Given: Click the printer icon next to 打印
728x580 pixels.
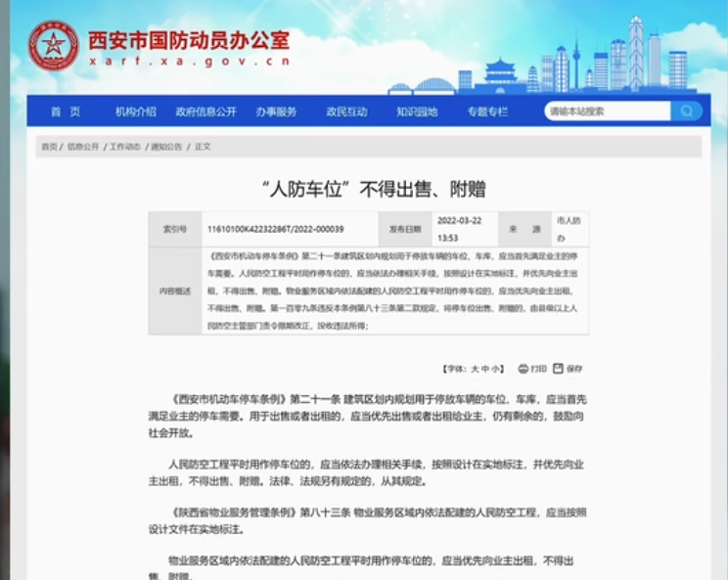Looking at the screenshot, I should 523,369.
